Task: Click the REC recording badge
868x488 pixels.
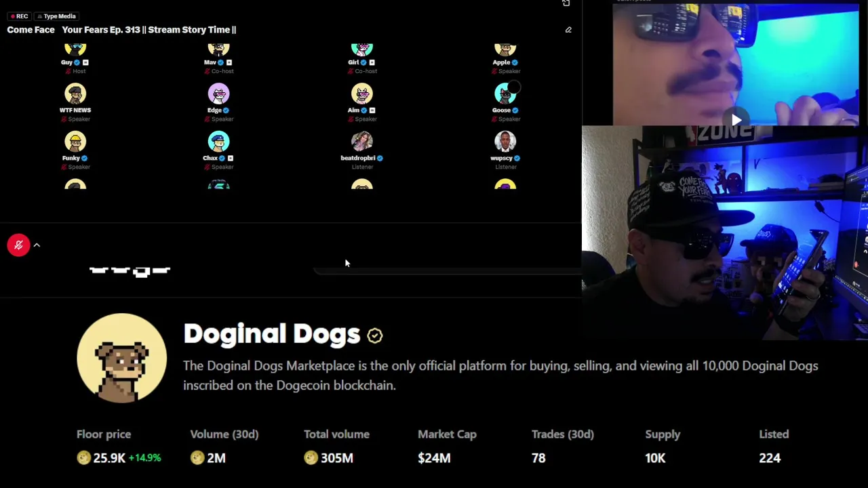Action: [19, 16]
